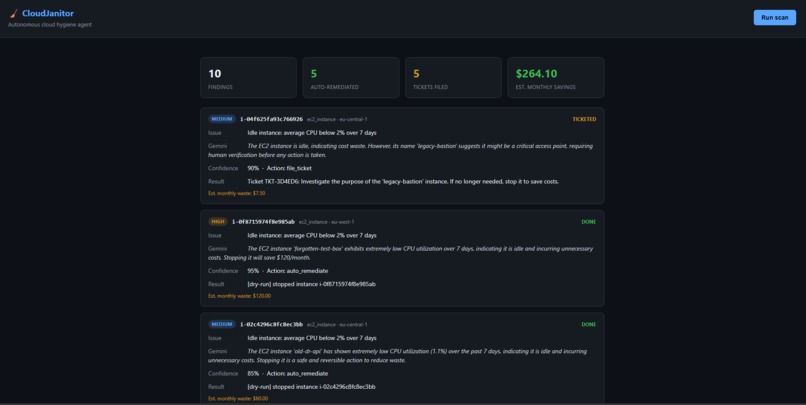Click the $264.10 estimated monthly savings value

pyautogui.click(x=536, y=73)
